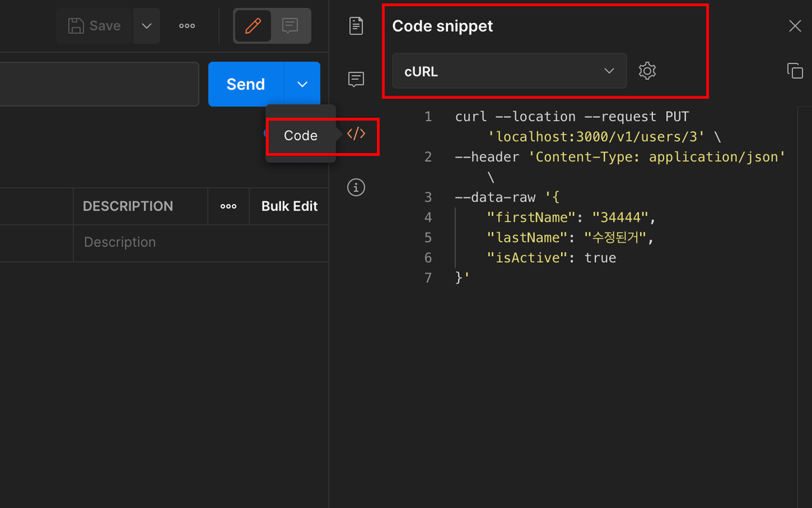Viewport: 812px width, 508px height.
Task: Click the Send button
Action: pyautogui.click(x=246, y=84)
